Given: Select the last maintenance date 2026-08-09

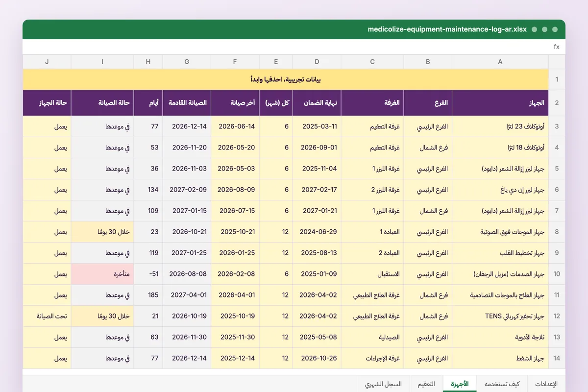Looking at the screenshot, I should pos(235,190).
